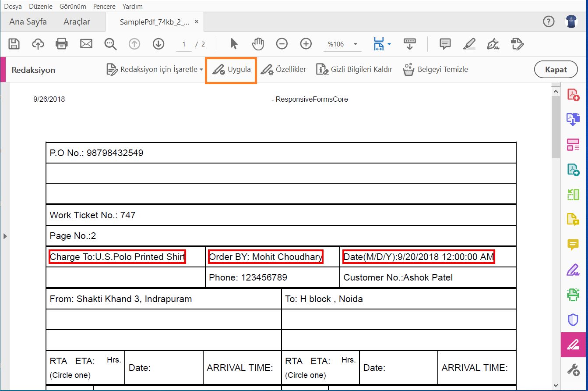Click the email envelope icon

pos(86,44)
